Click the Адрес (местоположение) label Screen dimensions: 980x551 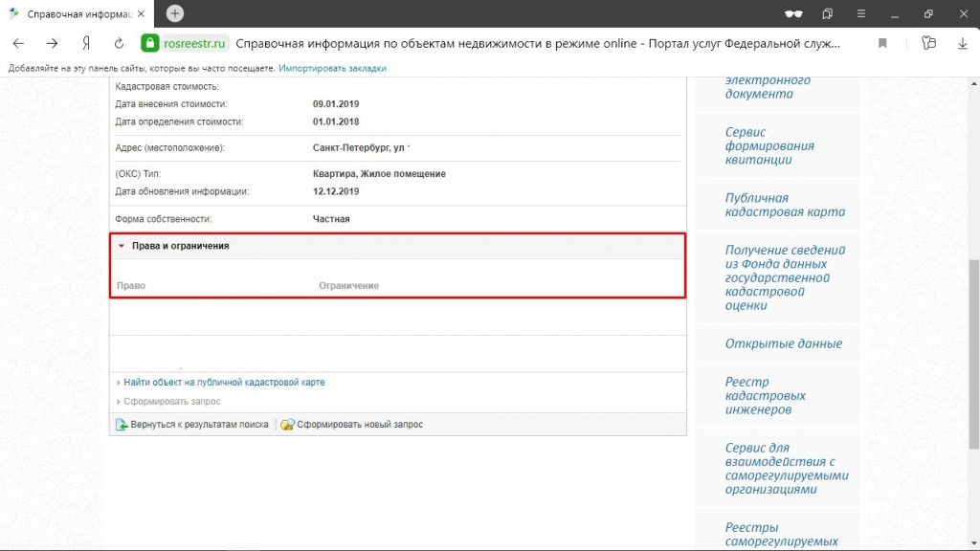coord(170,148)
